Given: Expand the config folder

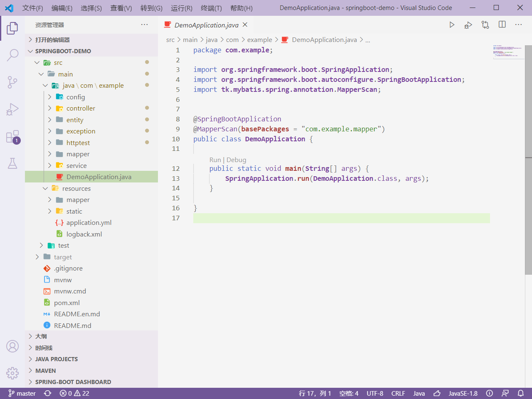Looking at the screenshot, I should point(91,97).
